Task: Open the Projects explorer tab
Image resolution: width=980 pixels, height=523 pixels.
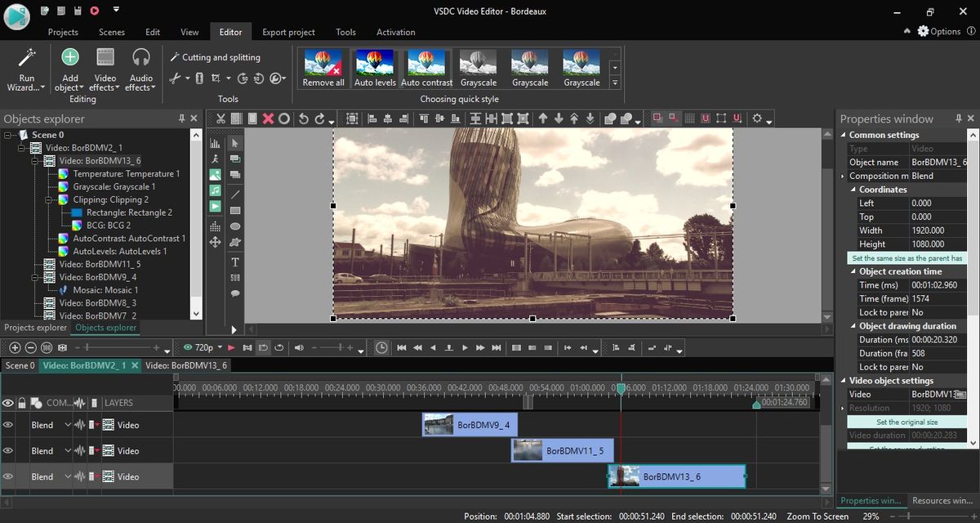Action: pyautogui.click(x=34, y=328)
